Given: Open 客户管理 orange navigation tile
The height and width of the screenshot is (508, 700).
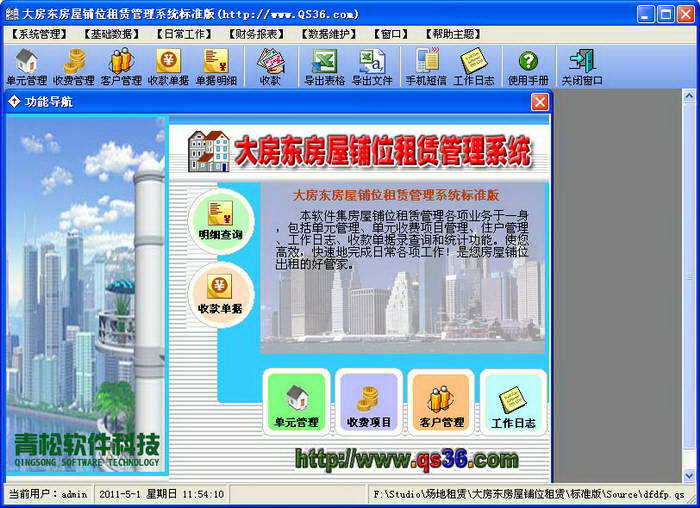Looking at the screenshot, I should pos(441,403).
